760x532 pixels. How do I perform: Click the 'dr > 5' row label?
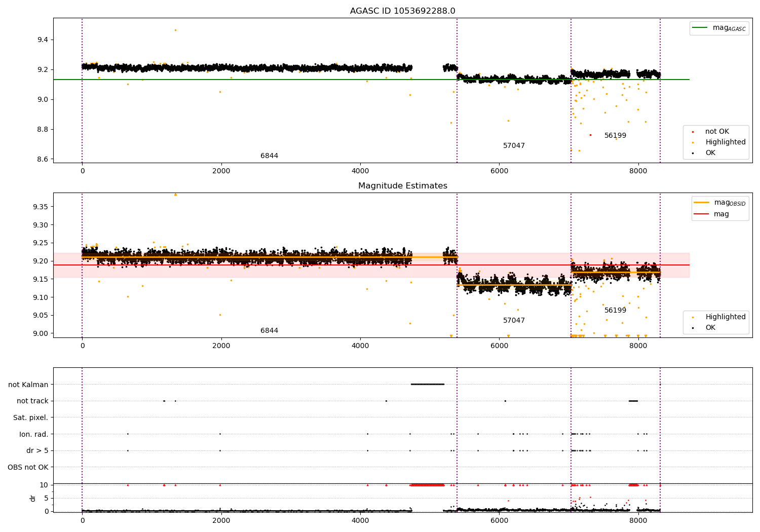coord(37,451)
